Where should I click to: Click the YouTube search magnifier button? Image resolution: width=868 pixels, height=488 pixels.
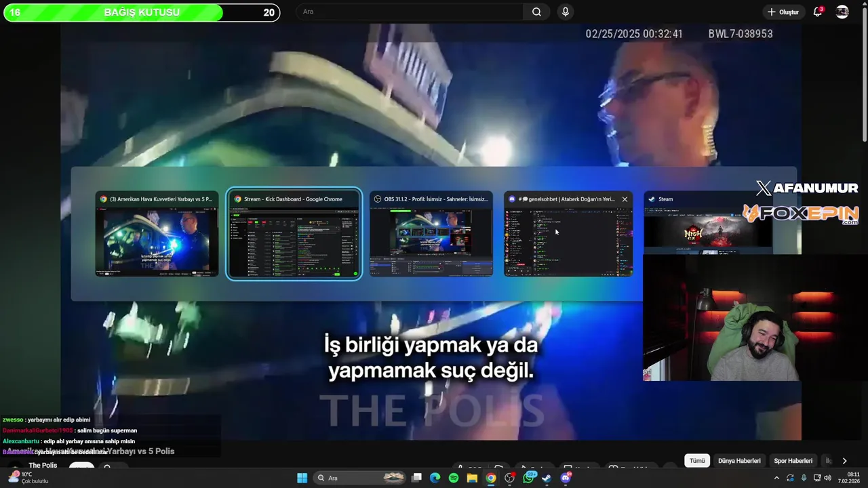pyautogui.click(x=536, y=12)
